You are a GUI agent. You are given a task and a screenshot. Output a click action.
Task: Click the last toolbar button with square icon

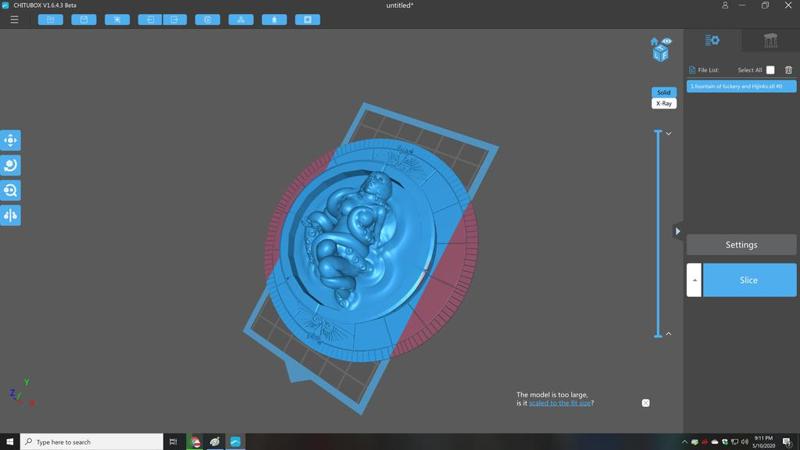[x=308, y=19]
